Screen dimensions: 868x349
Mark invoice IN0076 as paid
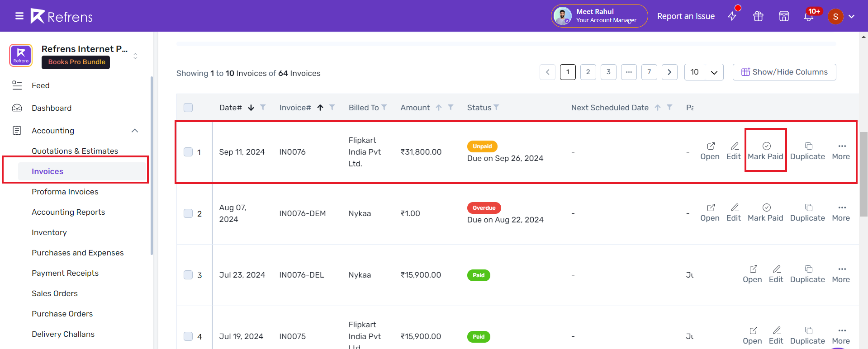click(765, 151)
